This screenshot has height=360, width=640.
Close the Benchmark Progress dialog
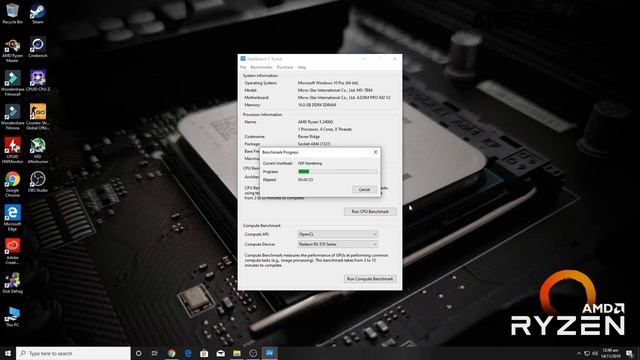(376, 152)
